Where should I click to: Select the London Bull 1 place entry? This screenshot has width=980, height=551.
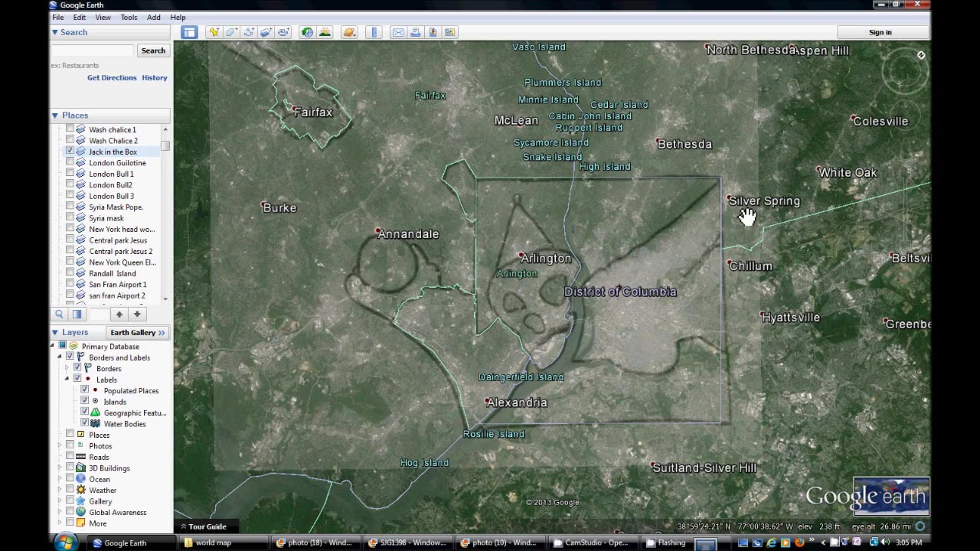(111, 174)
